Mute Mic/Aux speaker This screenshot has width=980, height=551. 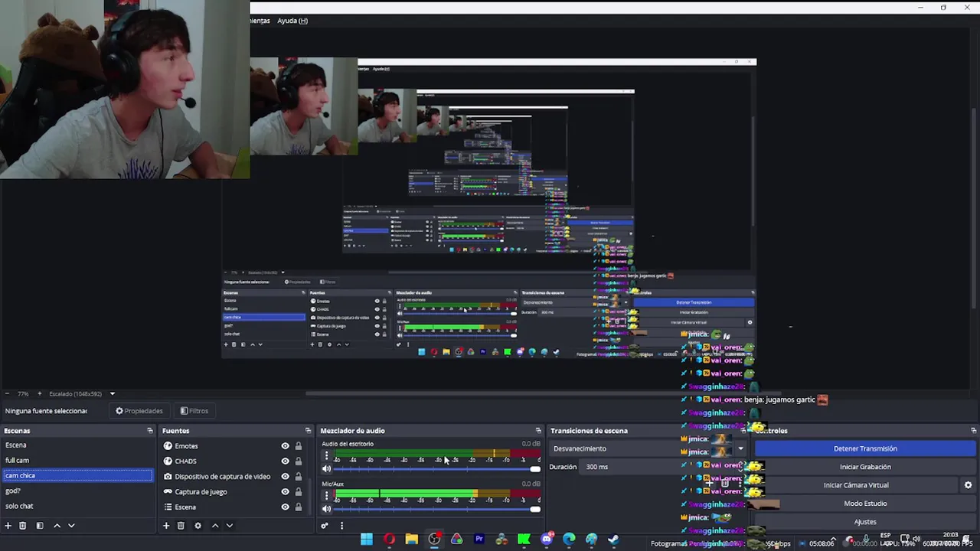[327, 509]
